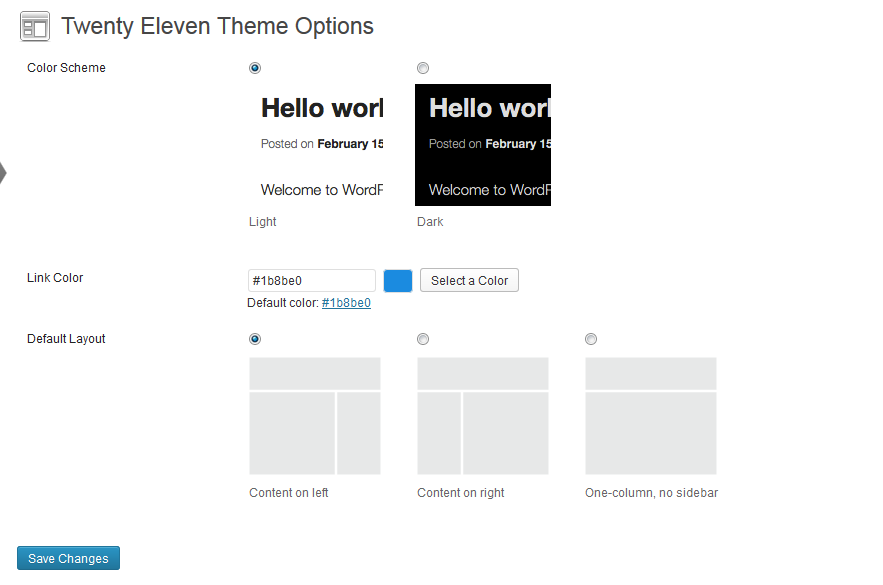The height and width of the screenshot is (585, 883).
Task: Click the One-column layout image
Action: [651, 415]
